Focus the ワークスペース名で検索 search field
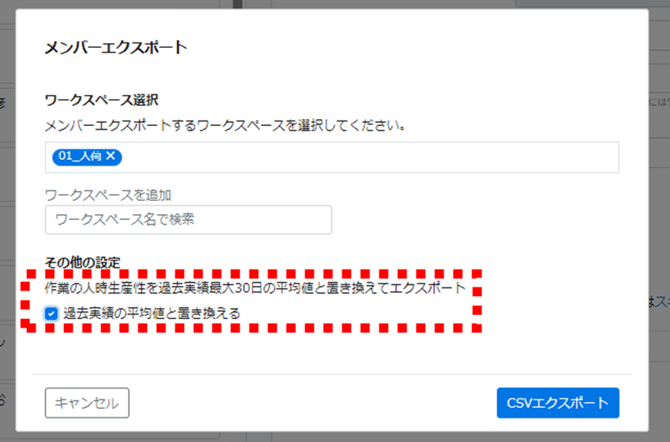The height and width of the screenshot is (442, 670). pyautogui.click(x=188, y=219)
